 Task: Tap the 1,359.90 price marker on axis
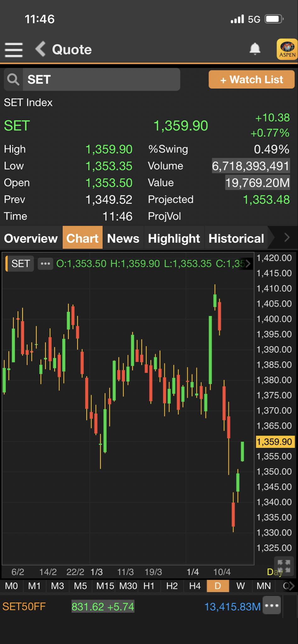tap(275, 441)
